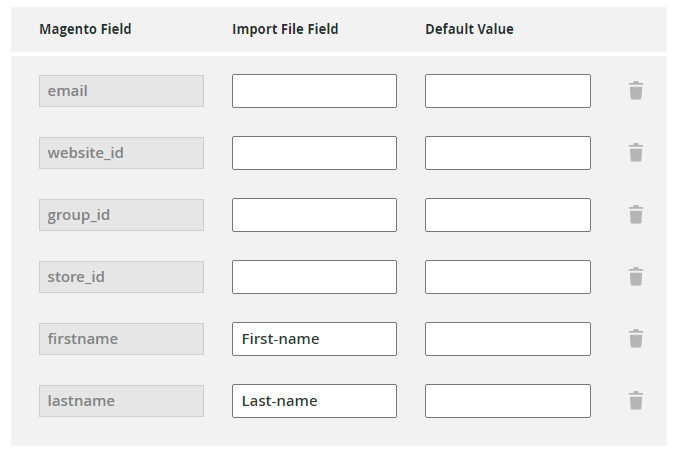Screen dimensions: 679x457
Task: Click Import File Field for store_id
Action: pyautogui.click(x=314, y=277)
